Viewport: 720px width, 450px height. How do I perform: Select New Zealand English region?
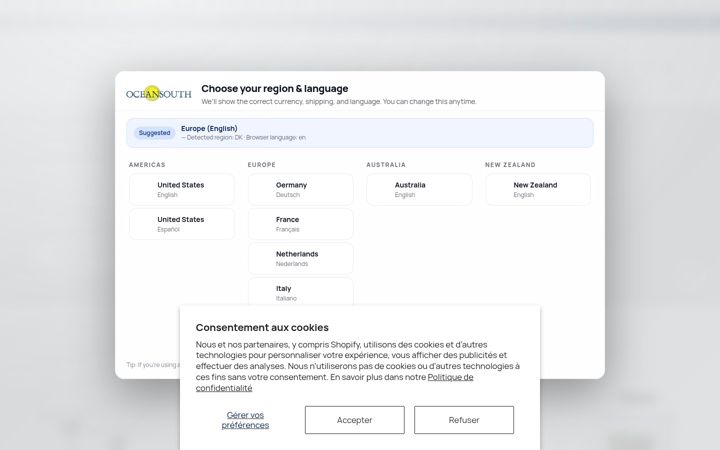538,189
